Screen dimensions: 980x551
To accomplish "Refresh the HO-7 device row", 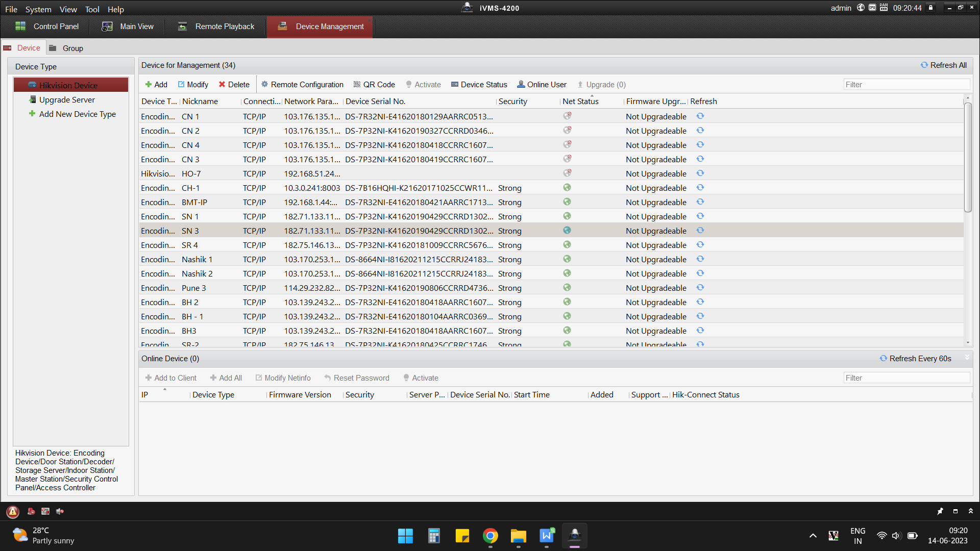I will [x=700, y=173].
